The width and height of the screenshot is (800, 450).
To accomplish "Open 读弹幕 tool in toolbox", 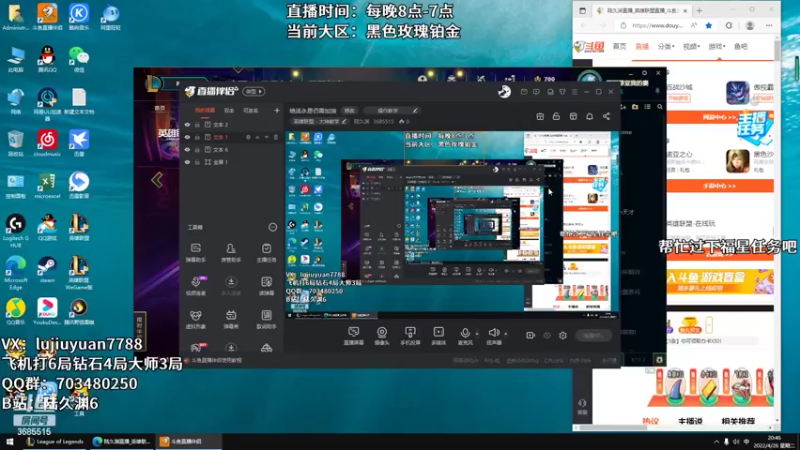I will pyautogui.click(x=266, y=286).
